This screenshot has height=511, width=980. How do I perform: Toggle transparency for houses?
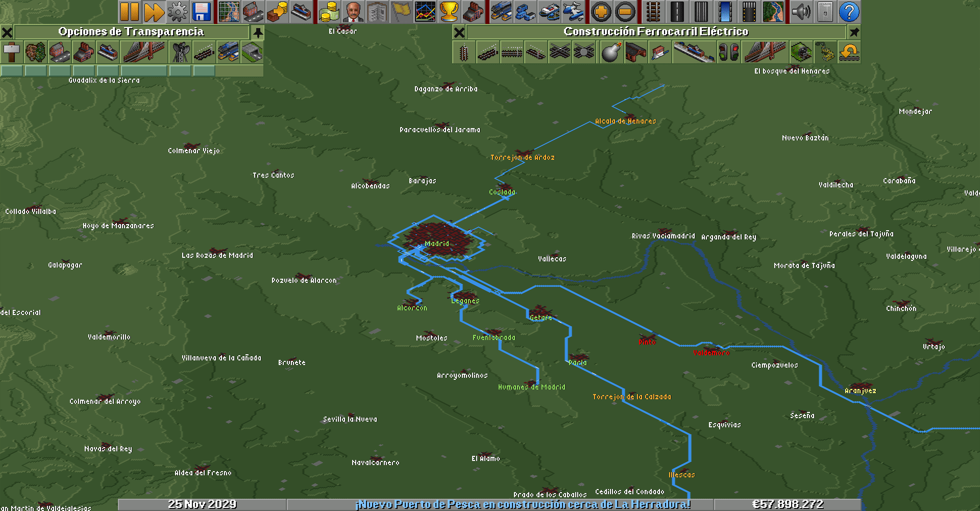click(60, 52)
